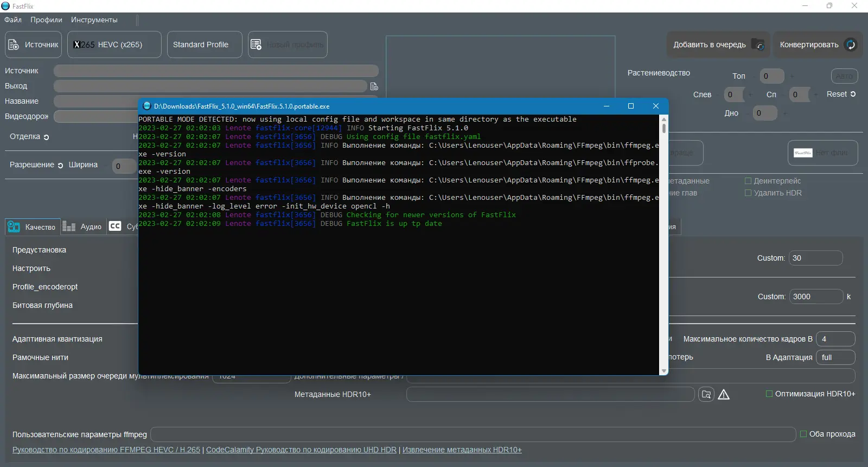Click the custom ffmpeg parameters field
The width and height of the screenshot is (868, 467).
pos(473,434)
